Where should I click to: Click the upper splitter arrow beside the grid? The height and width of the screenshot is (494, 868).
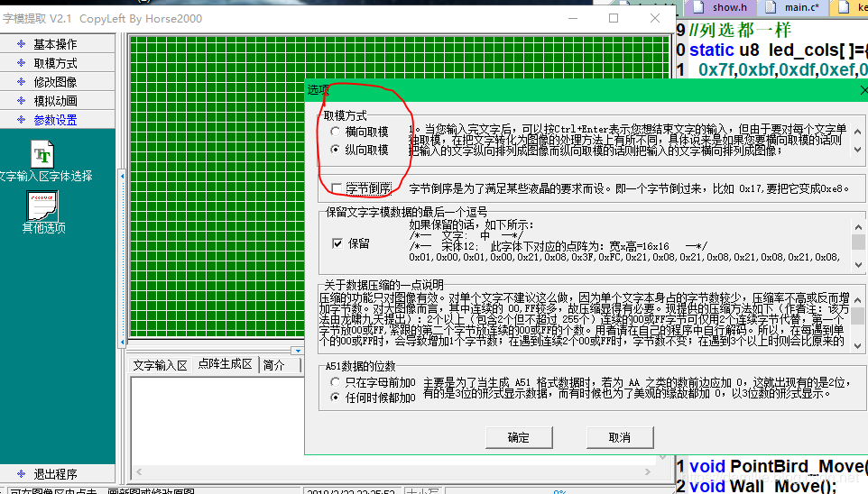click(123, 176)
